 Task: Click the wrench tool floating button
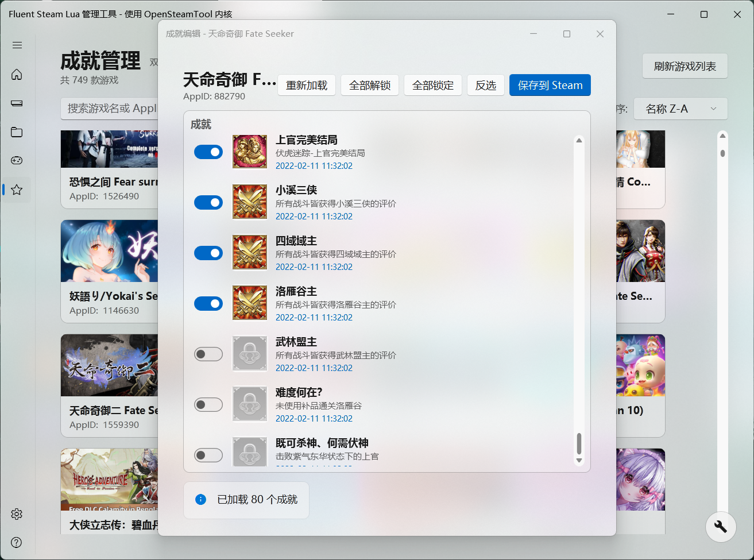point(721,527)
